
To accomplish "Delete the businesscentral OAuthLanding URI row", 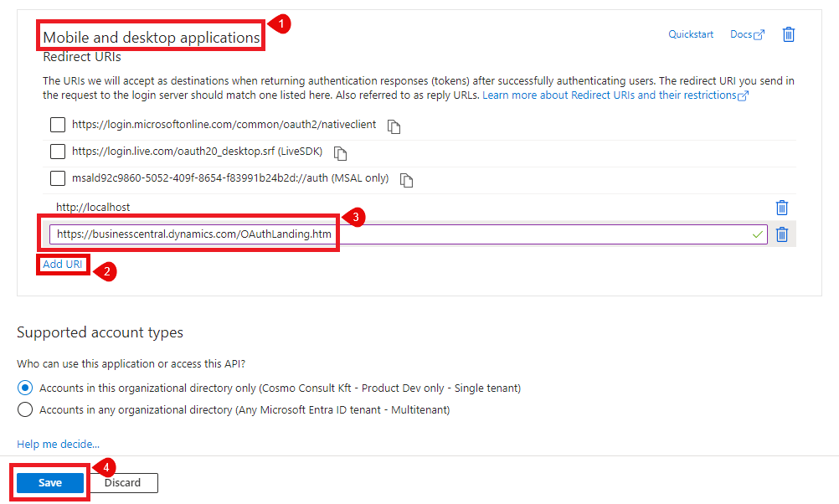I will pyautogui.click(x=781, y=234).
